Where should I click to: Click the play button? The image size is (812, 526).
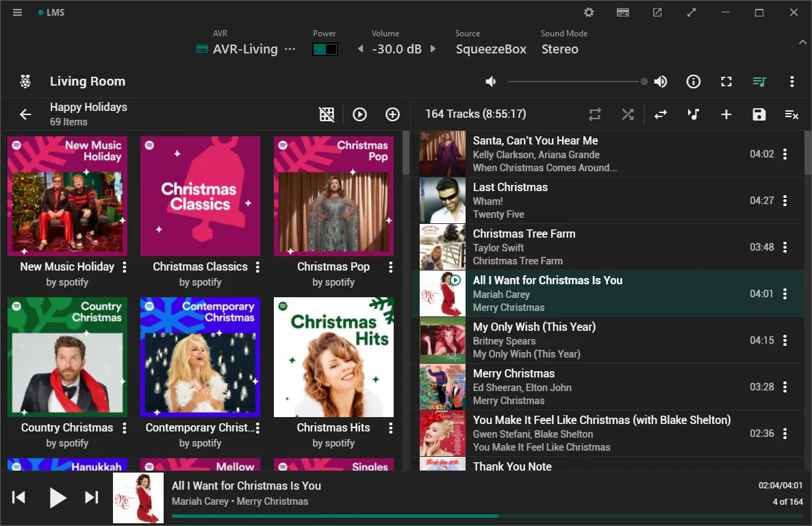pyautogui.click(x=58, y=497)
